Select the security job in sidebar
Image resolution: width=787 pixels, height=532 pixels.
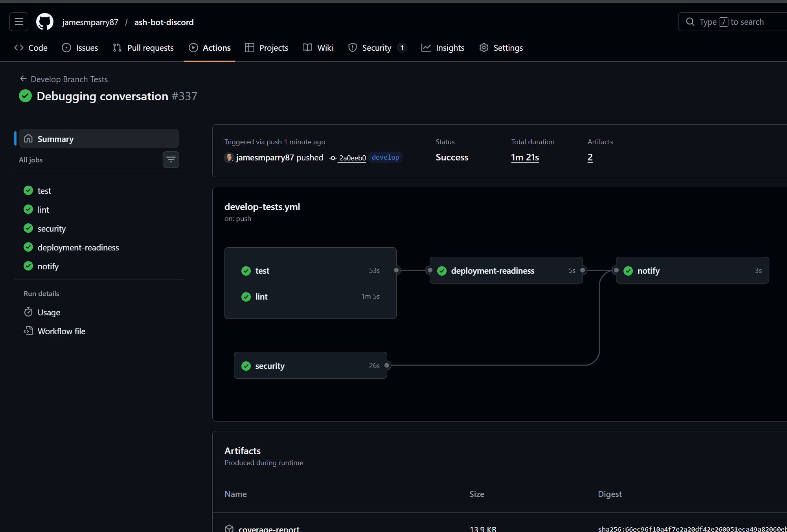[x=51, y=228]
